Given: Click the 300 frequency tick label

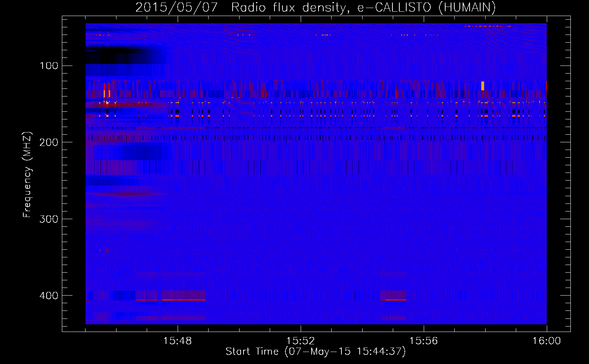Looking at the screenshot, I should pos(49,219).
